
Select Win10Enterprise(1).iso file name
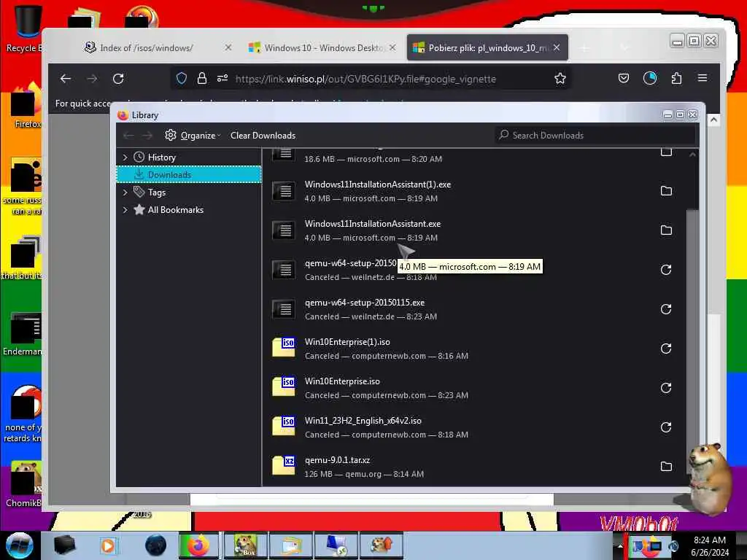click(347, 343)
